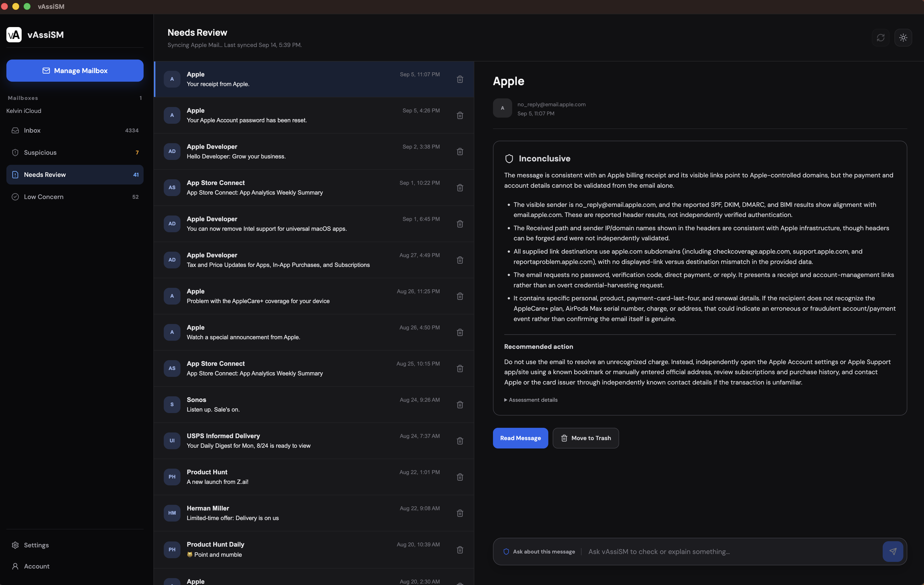Open the Tax and Price Updates email
Screen dimensions: 924x585
click(314, 260)
